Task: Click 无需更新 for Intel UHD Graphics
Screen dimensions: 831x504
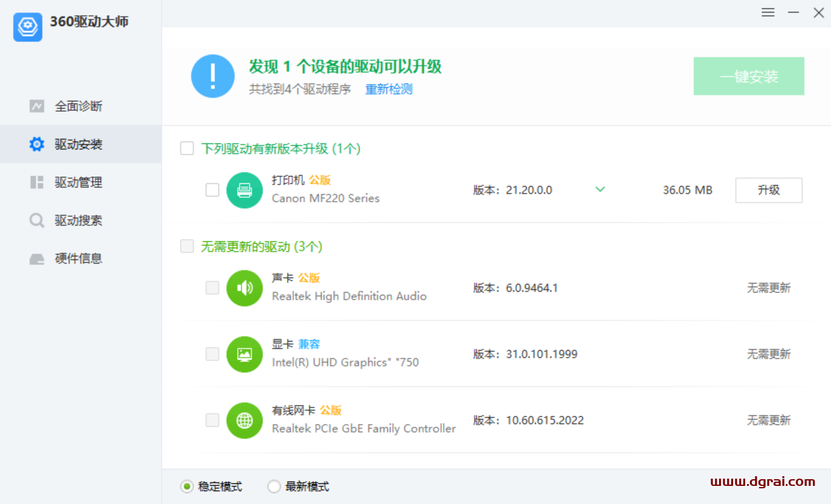Action: coord(769,354)
